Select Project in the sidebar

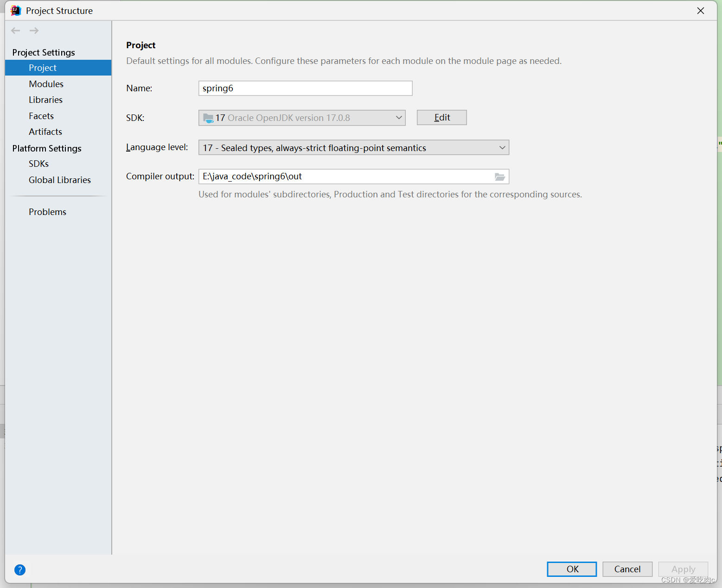tap(58, 68)
